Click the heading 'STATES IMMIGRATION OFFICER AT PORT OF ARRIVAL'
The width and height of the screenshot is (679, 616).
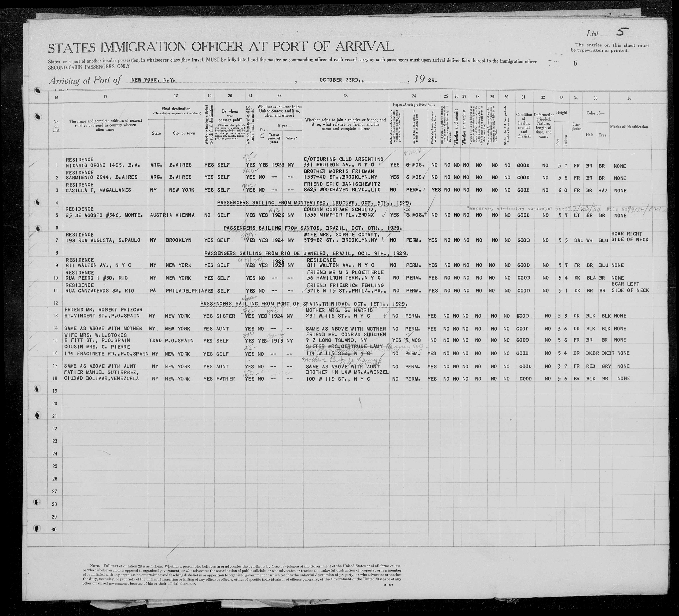[x=221, y=47]
